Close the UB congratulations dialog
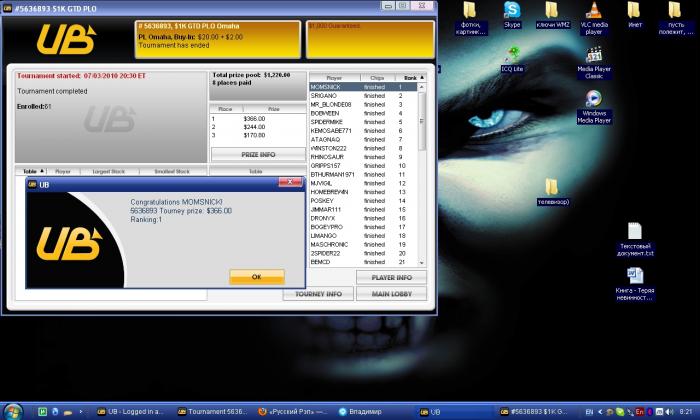The image size is (700, 420). click(290, 182)
